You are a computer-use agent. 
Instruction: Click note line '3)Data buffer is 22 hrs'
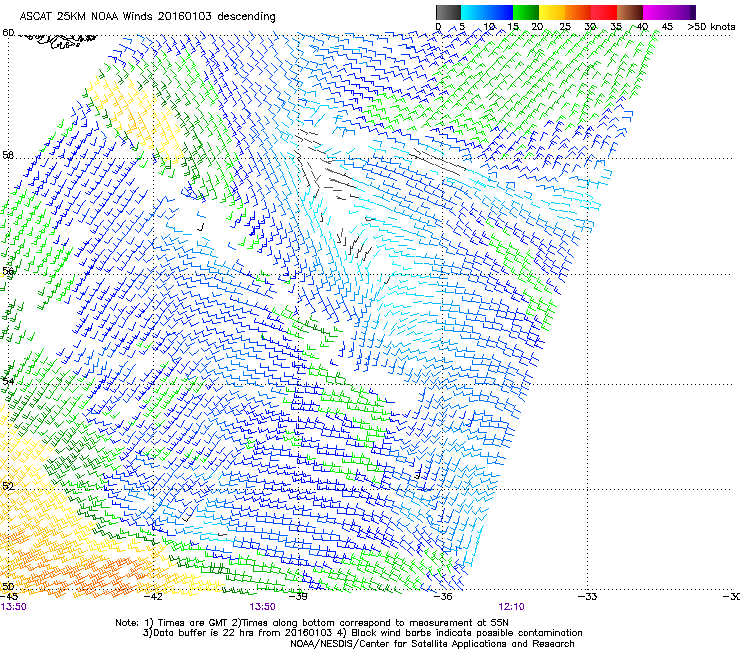point(362,633)
